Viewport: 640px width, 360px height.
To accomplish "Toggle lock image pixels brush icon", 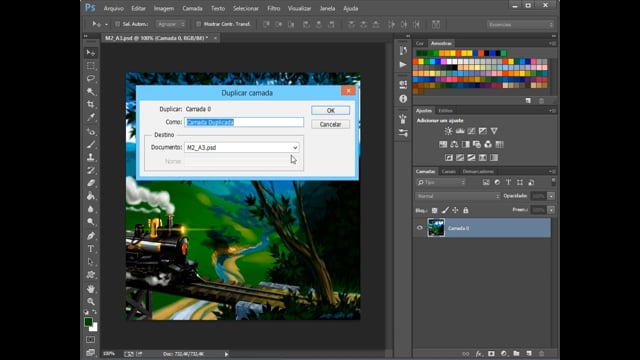I will click(445, 210).
